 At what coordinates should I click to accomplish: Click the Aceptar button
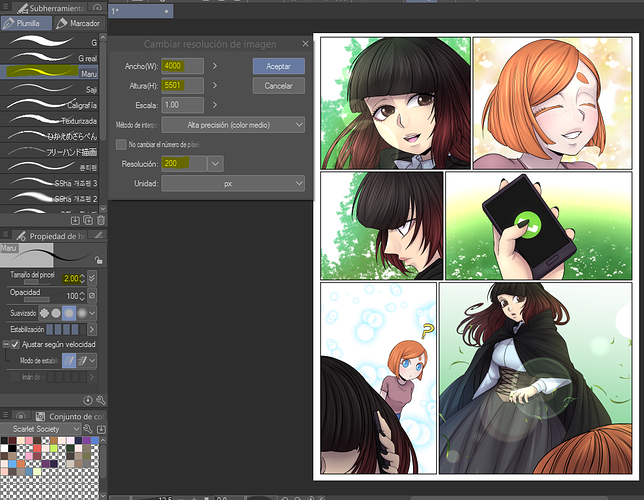click(x=278, y=65)
